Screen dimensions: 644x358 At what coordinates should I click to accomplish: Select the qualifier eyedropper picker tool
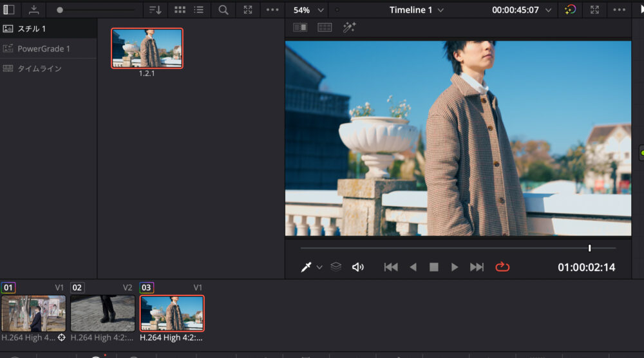tap(307, 267)
